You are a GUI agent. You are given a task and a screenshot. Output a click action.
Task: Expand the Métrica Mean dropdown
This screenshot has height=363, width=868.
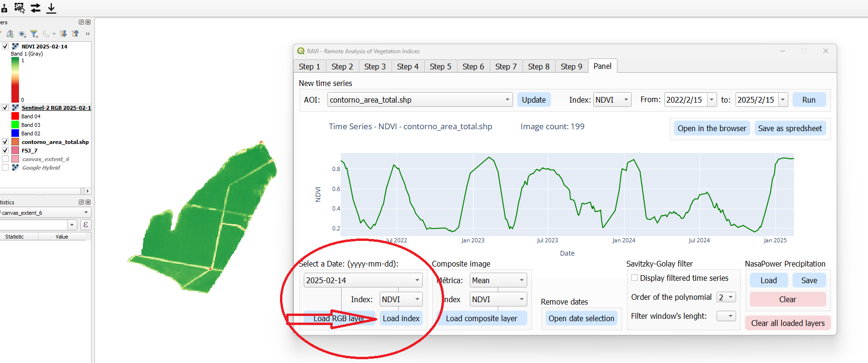522,280
